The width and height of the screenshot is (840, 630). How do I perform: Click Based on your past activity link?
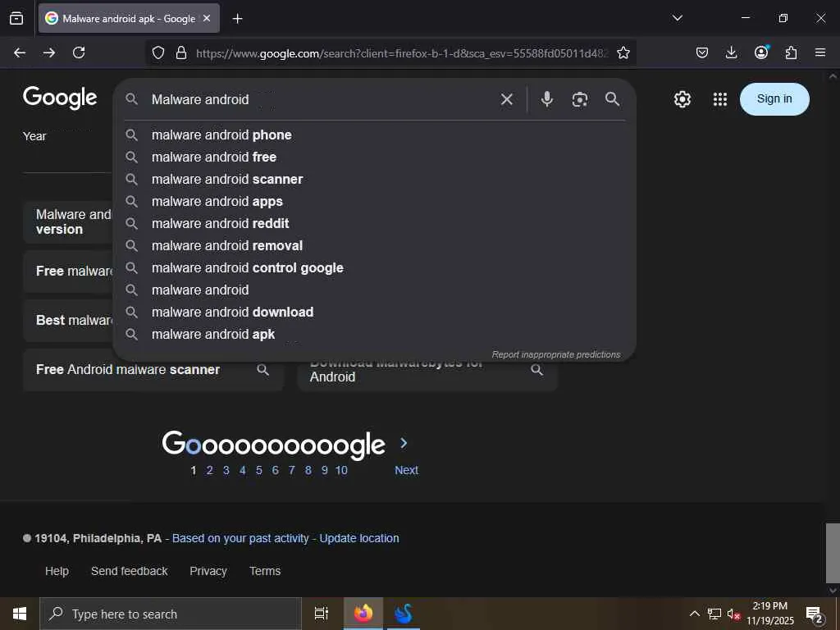point(240,538)
